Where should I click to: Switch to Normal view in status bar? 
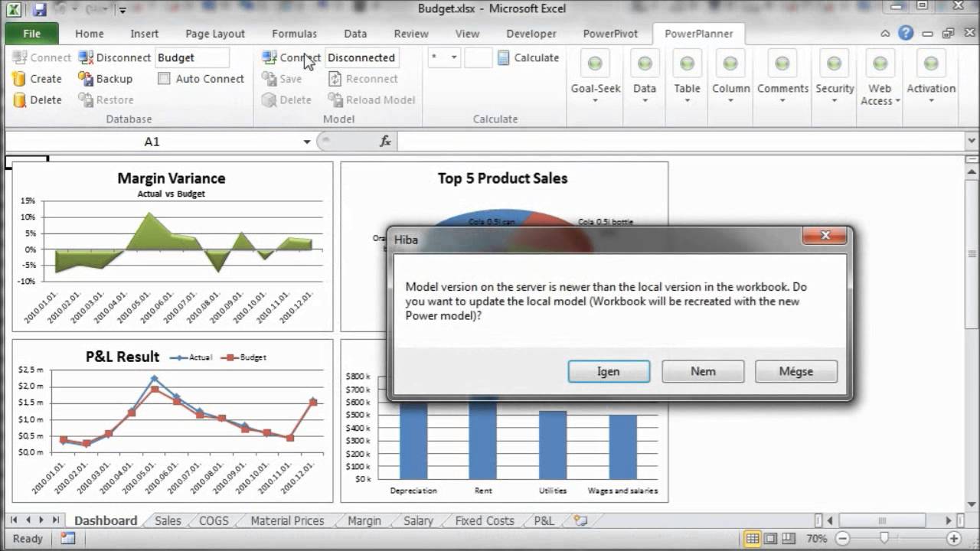click(753, 539)
